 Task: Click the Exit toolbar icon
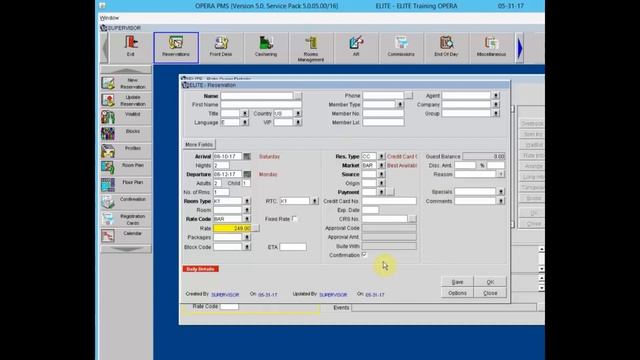(131, 48)
